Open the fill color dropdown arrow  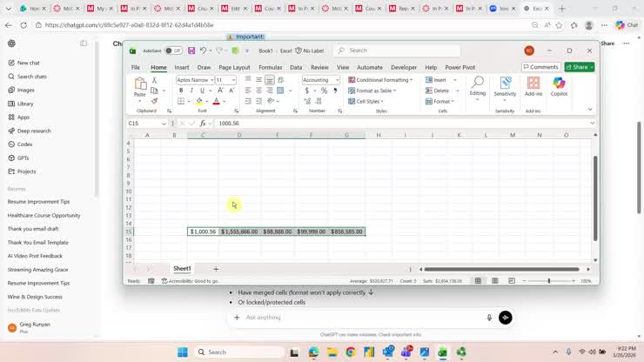tap(207, 101)
